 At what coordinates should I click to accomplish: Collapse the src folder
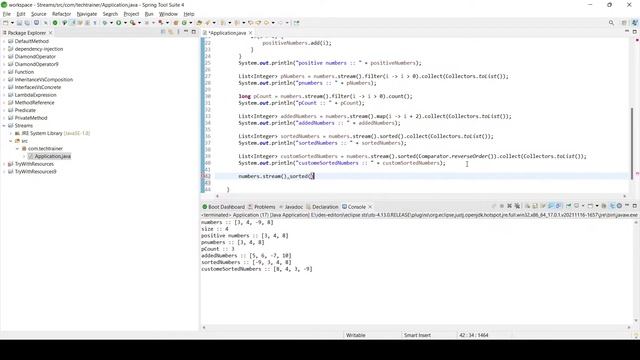11,141
